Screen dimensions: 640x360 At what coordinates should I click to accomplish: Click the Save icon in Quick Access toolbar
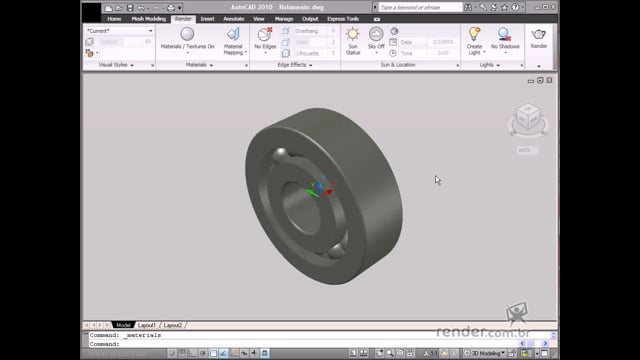(130, 8)
